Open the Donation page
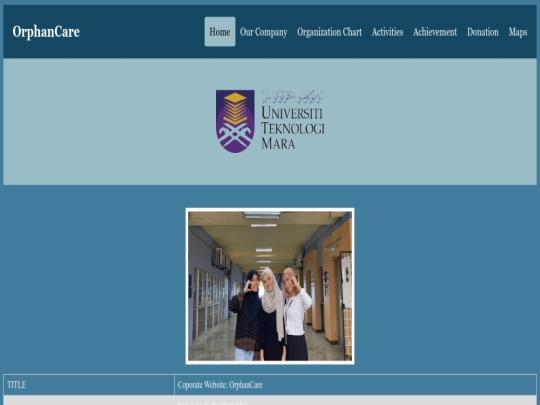 tap(482, 32)
